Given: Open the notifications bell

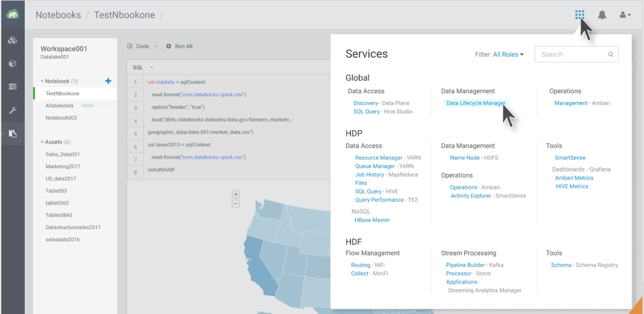Looking at the screenshot, I should point(602,15).
